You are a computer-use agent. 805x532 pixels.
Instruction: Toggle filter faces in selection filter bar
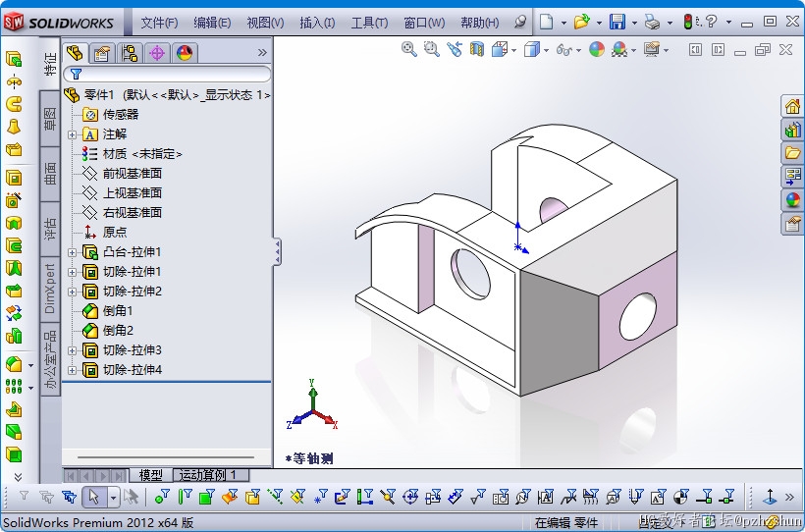[206, 497]
